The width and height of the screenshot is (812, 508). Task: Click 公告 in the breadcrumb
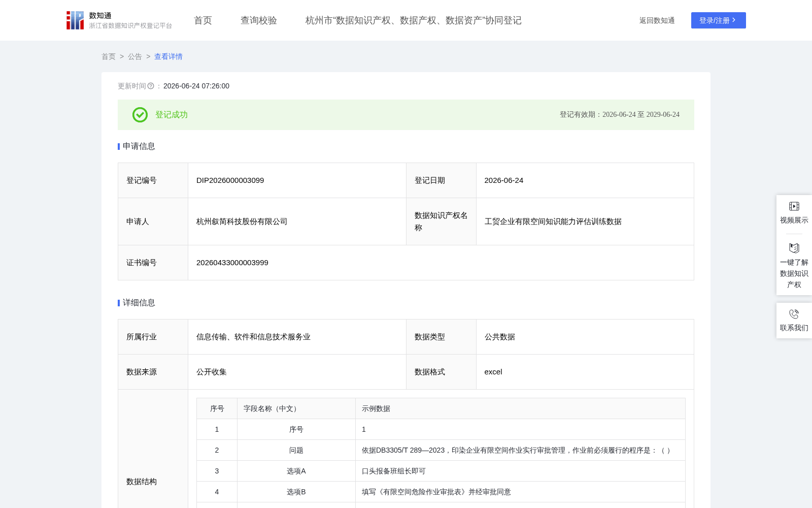(x=135, y=57)
